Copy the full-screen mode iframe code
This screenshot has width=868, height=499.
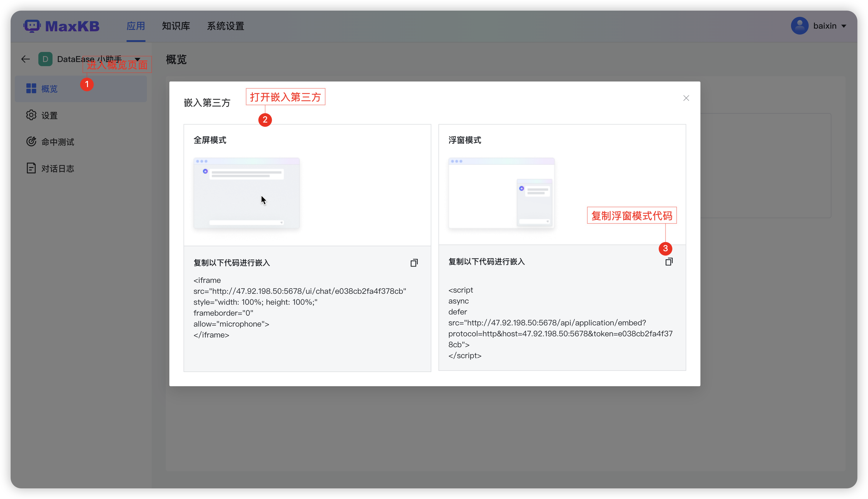click(414, 263)
